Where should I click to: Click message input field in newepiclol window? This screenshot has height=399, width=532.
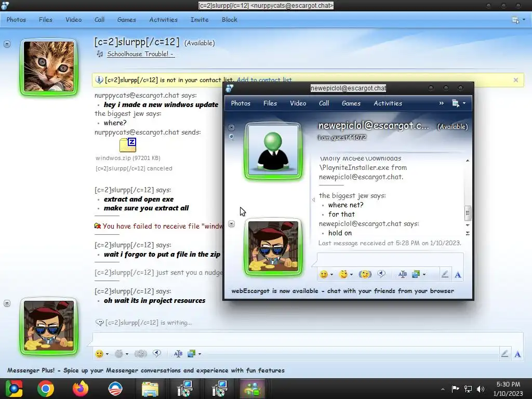point(390,260)
